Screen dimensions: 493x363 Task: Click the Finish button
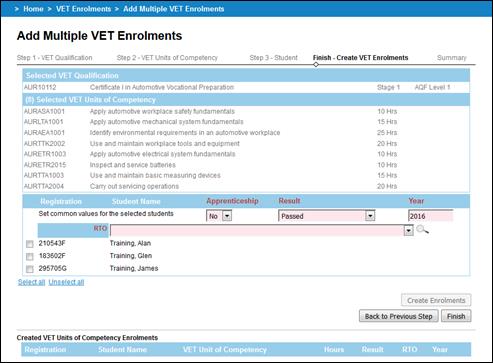[456, 316]
